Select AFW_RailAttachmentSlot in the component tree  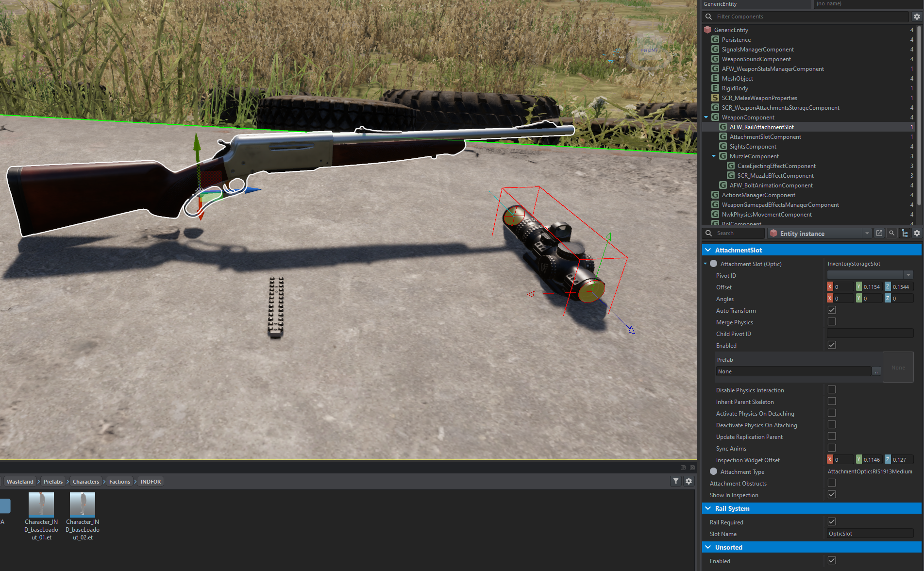point(761,127)
